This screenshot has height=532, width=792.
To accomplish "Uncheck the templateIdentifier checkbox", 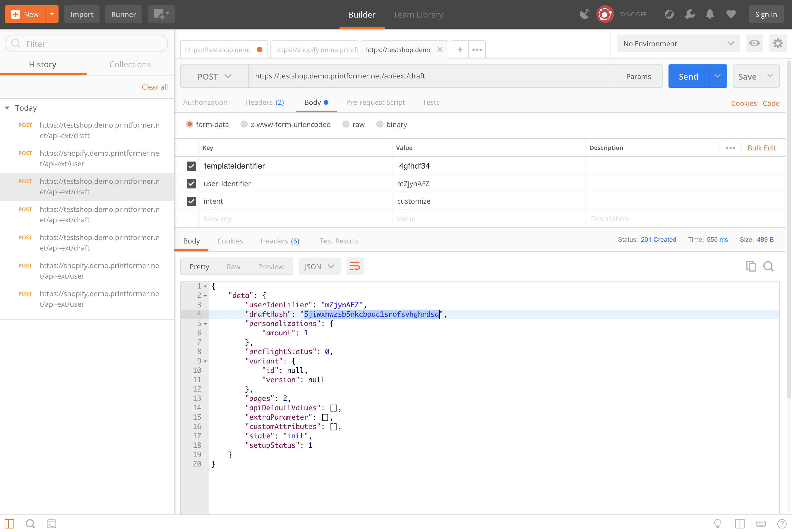I will (191, 166).
